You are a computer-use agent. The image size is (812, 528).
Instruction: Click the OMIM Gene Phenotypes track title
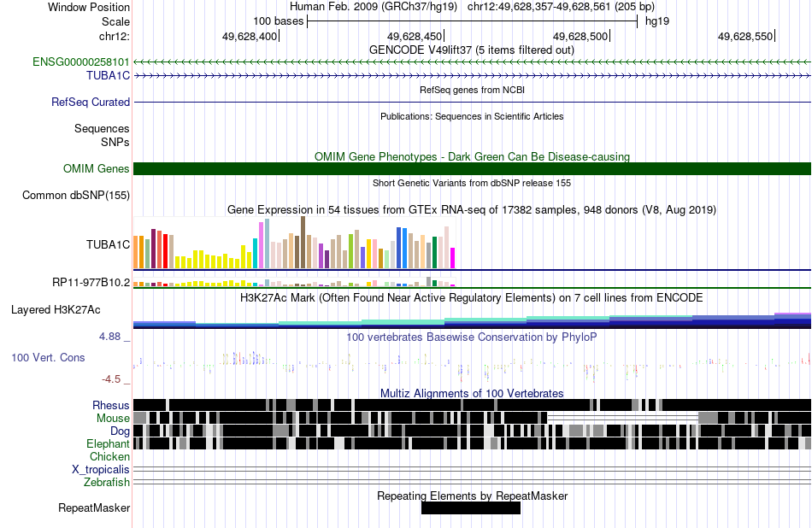(x=473, y=157)
